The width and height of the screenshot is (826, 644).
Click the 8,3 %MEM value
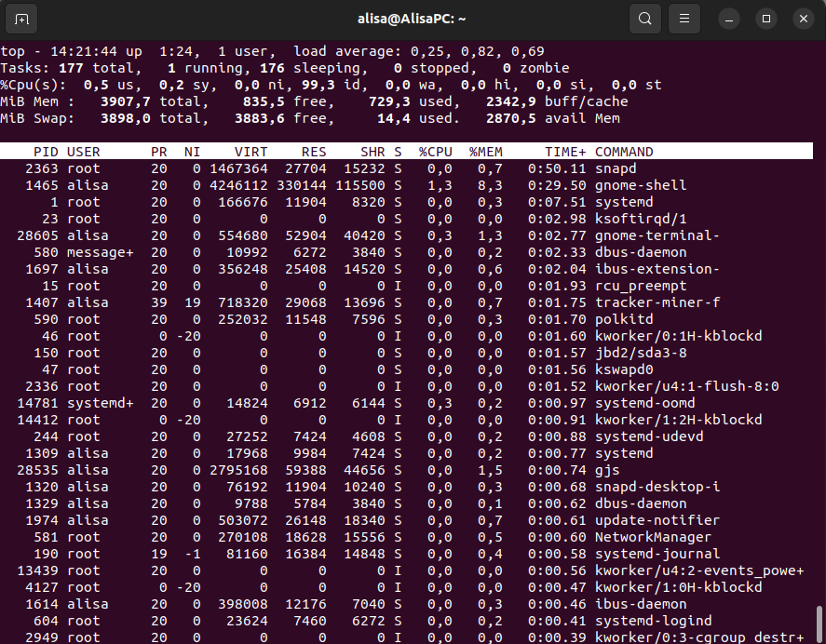pyautogui.click(x=490, y=185)
